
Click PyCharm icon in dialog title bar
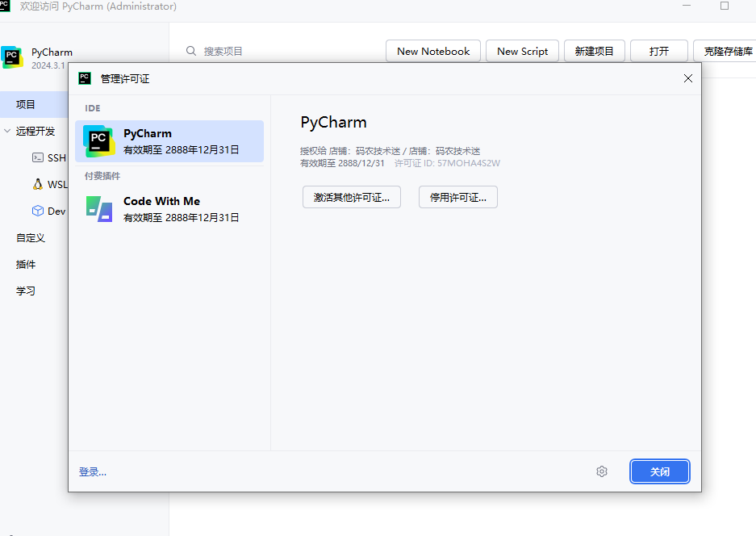coord(85,78)
